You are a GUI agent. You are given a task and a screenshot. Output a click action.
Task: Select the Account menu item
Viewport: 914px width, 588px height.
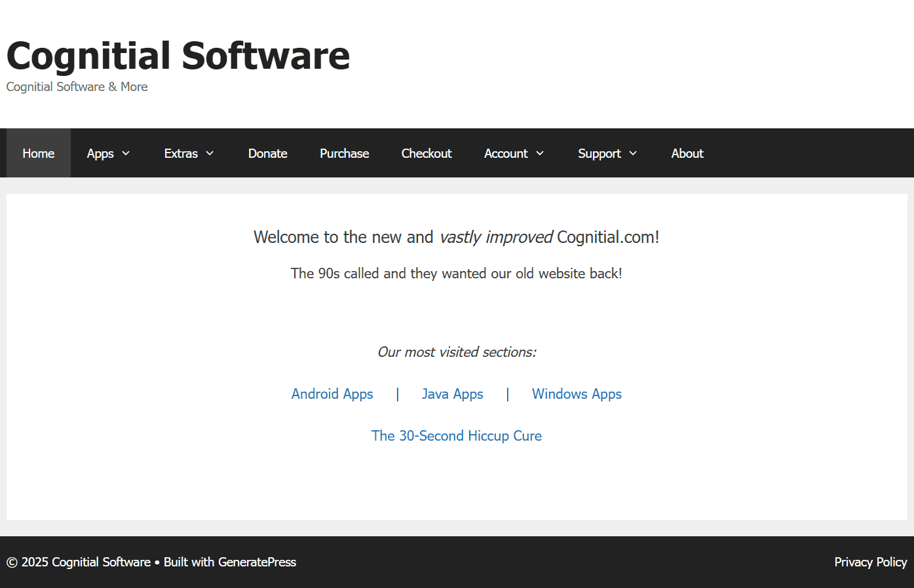coord(506,153)
